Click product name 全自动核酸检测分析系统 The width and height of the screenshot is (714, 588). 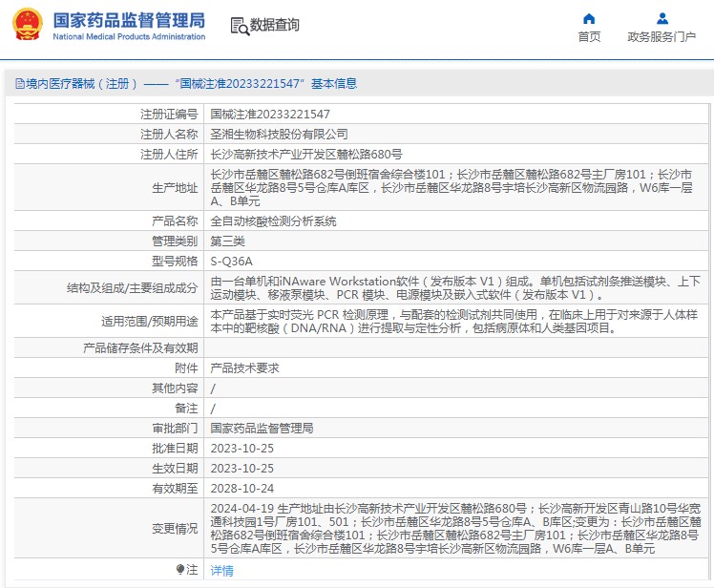(x=273, y=220)
